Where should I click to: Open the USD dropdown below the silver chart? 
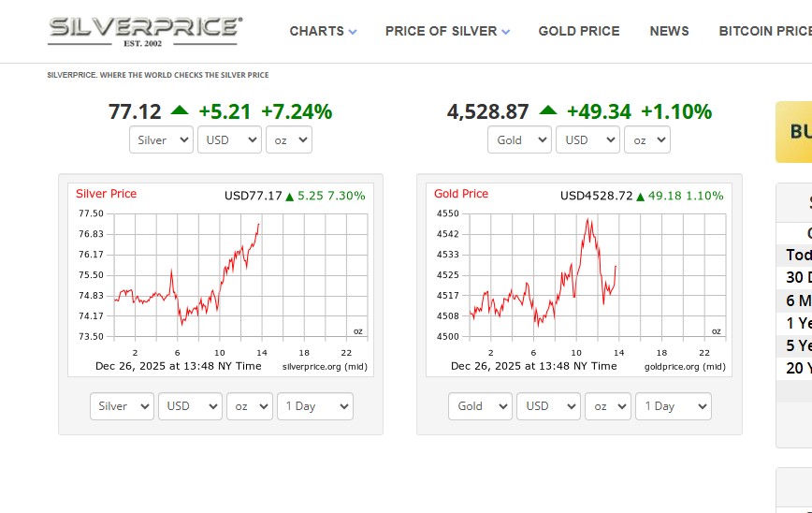click(190, 406)
